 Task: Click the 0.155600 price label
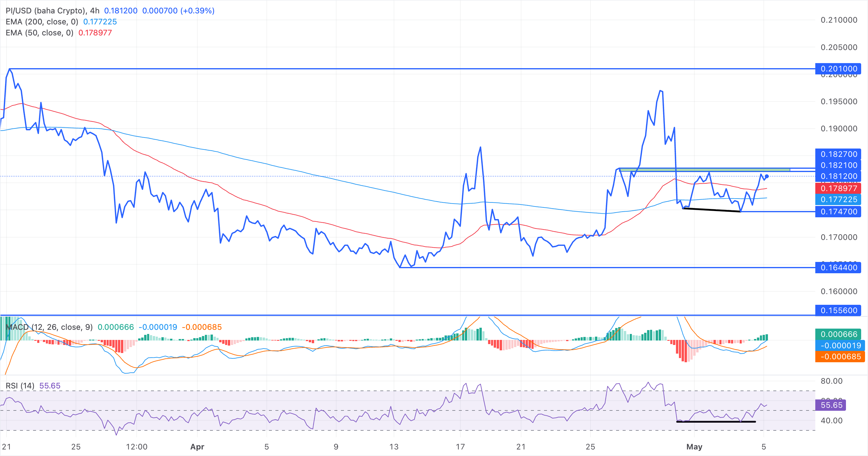pos(838,310)
